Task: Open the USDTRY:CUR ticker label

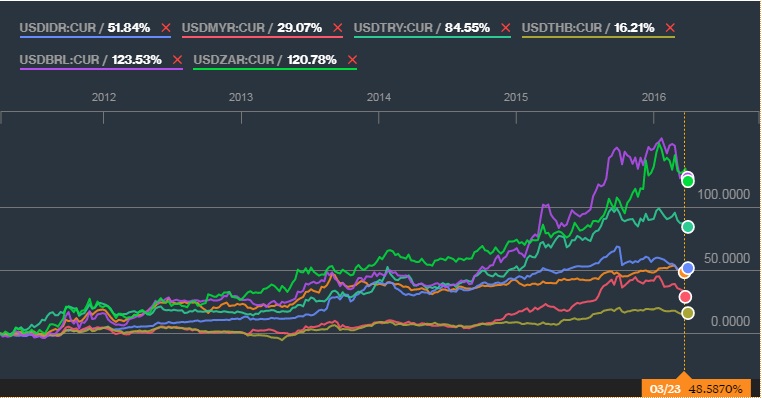Action: coord(393,28)
